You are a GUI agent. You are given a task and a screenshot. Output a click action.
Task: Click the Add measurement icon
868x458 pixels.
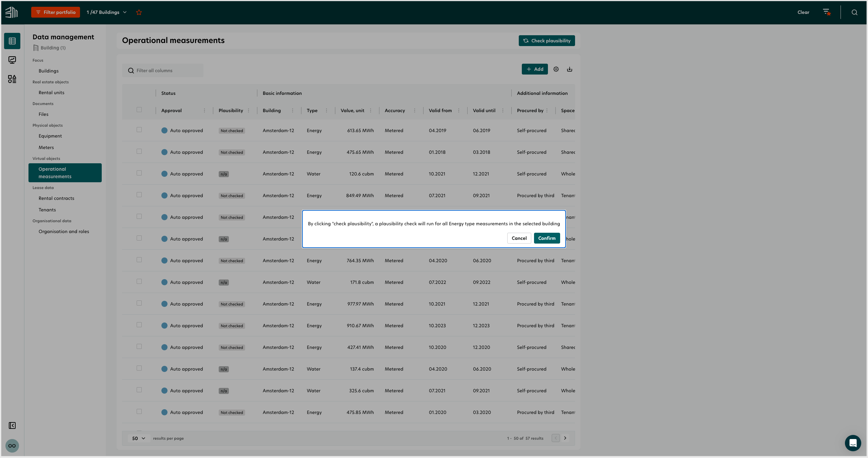pos(534,69)
